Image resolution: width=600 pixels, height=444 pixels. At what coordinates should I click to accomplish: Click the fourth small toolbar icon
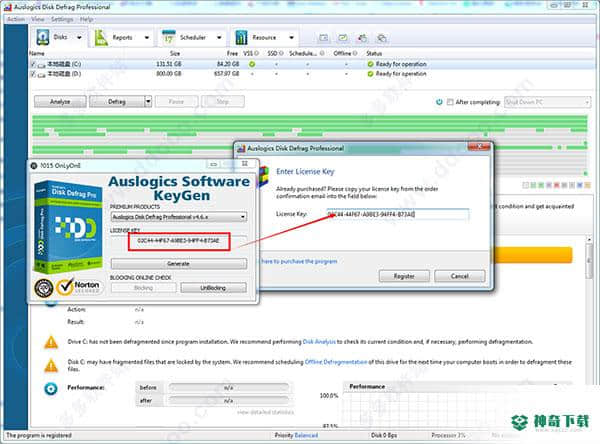coord(382,38)
